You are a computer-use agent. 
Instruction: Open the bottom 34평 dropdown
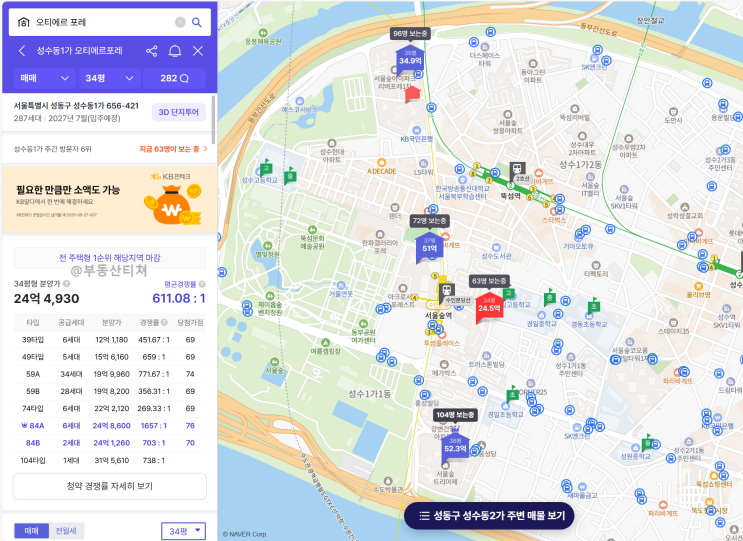(183, 531)
